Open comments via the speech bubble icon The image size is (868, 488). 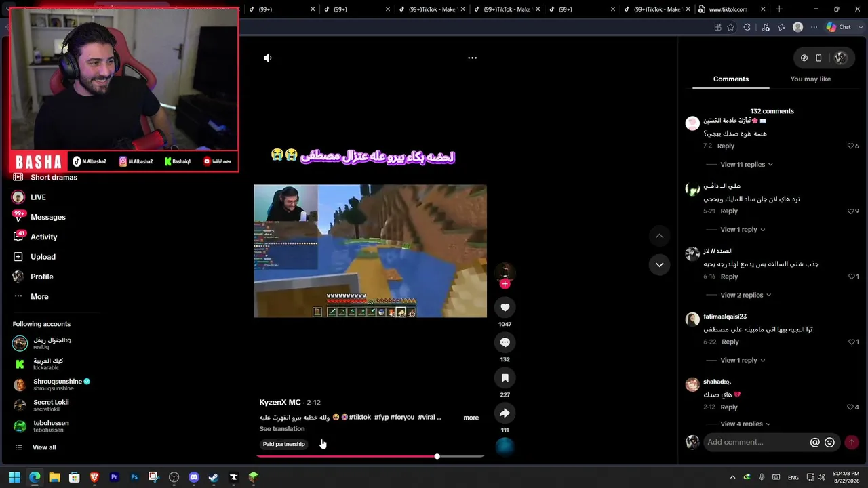coord(505,343)
